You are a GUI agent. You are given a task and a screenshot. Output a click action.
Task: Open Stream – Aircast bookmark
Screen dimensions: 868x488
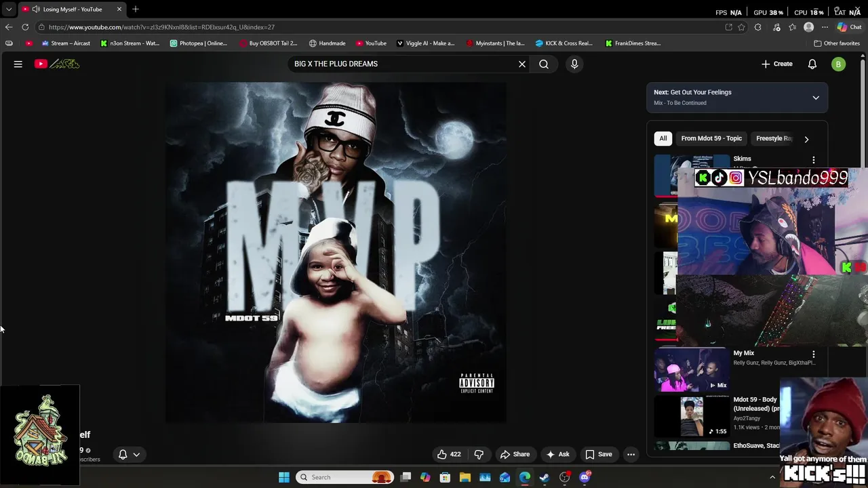[65, 43]
